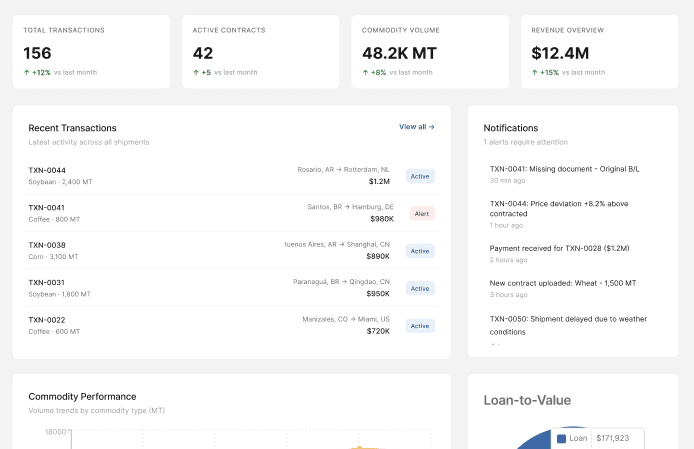Click the Active badge for TXN-0031
This screenshot has width=694, height=449.
420,288
